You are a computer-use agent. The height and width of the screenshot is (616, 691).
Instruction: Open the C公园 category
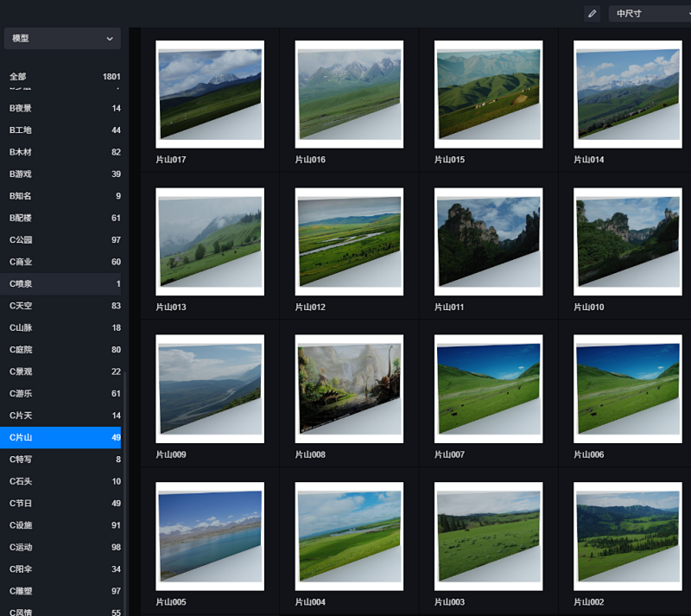[x=60, y=240]
